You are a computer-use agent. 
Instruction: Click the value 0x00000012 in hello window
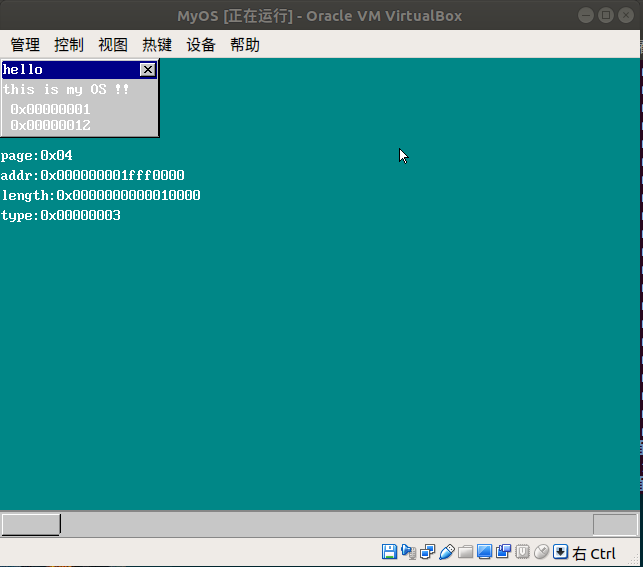click(50, 125)
